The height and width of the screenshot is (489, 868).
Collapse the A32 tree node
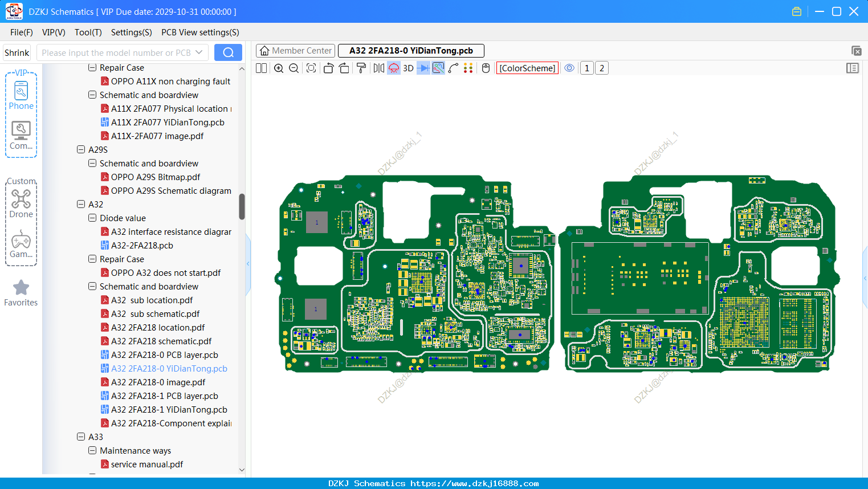[x=81, y=205]
